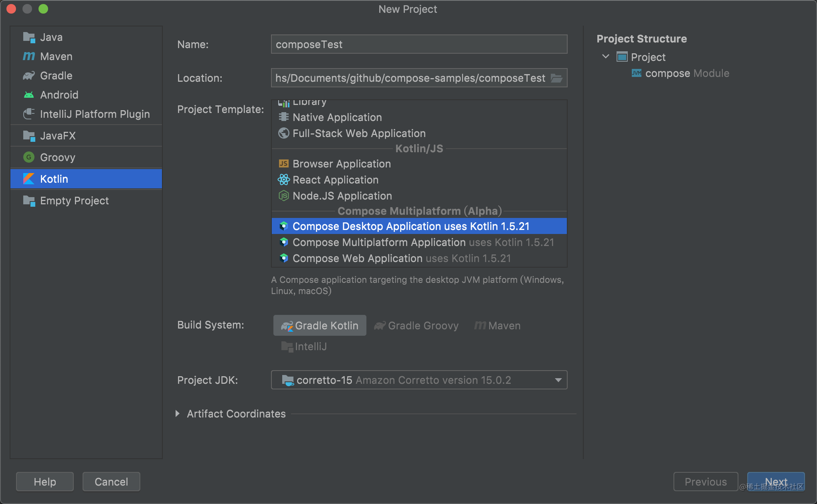Switch build system to Gradle Groovy

pyautogui.click(x=417, y=326)
